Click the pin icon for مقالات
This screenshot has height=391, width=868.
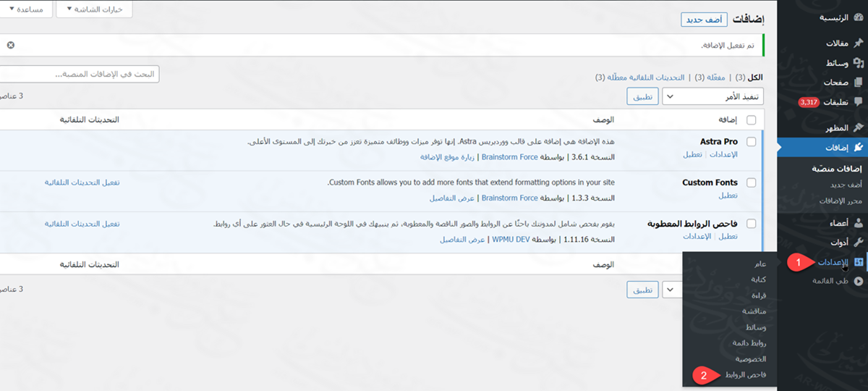point(859,43)
